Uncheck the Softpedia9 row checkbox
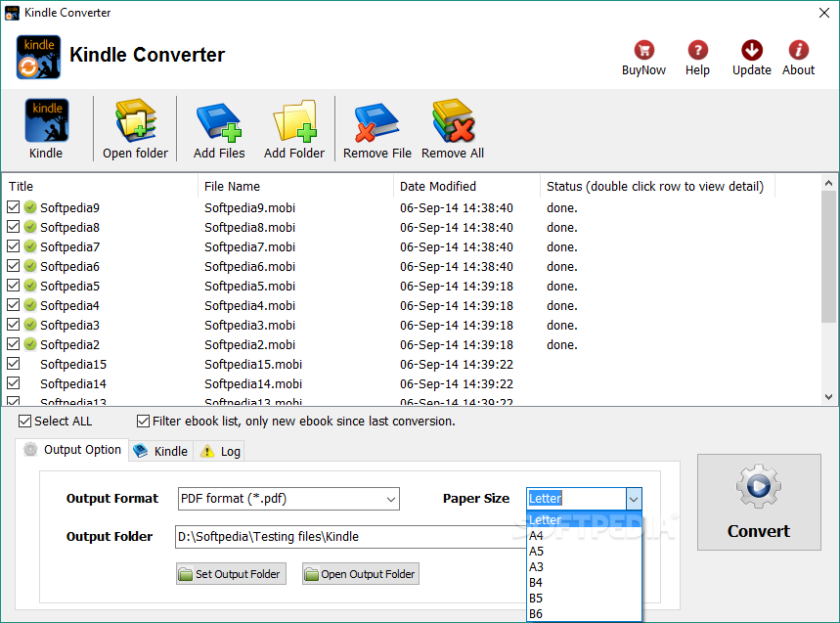This screenshot has width=840, height=623. pos(14,206)
